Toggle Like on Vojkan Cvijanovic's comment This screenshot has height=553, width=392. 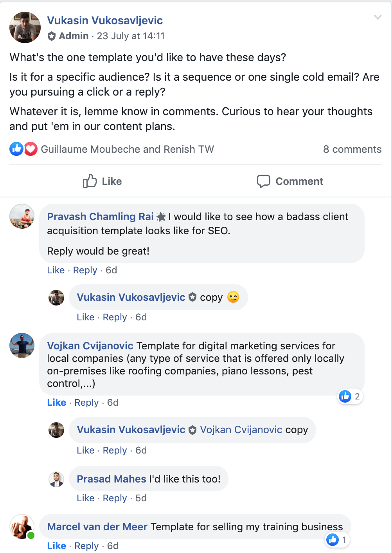56,403
